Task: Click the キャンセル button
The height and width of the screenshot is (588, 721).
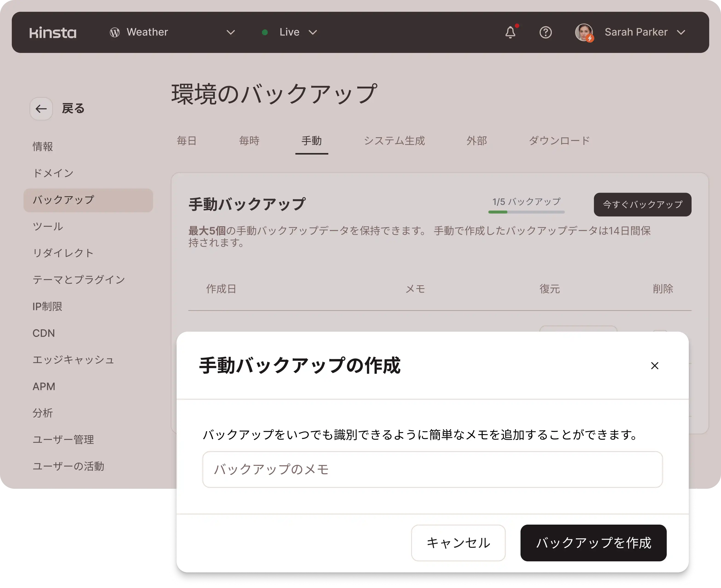Action: point(458,543)
